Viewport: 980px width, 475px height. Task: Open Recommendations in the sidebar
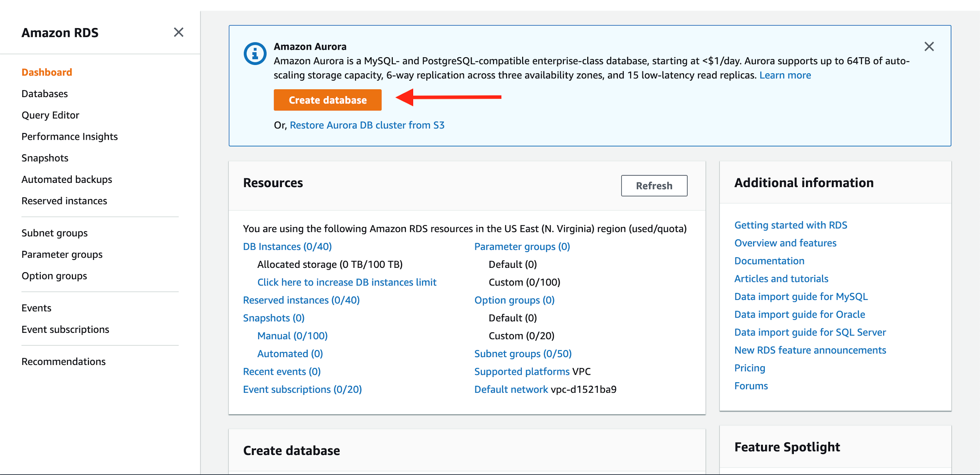[x=64, y=362]
